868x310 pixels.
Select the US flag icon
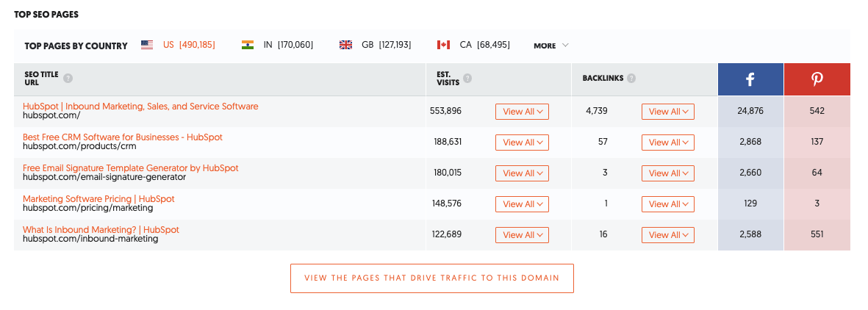147,46
